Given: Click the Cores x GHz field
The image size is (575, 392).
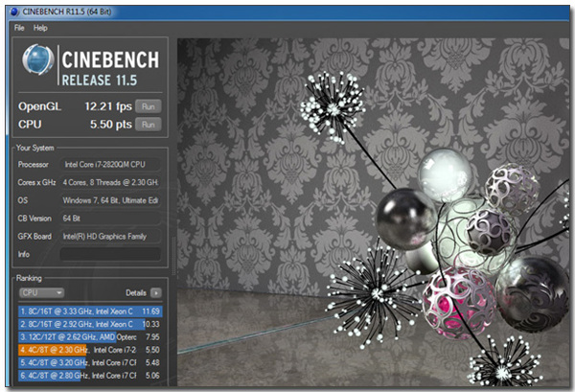Looking at the screenshot, I should (110, 182).
